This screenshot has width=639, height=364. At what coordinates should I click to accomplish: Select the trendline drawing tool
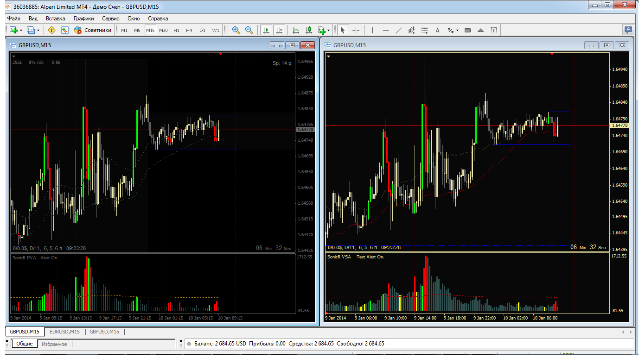[398, 30]
